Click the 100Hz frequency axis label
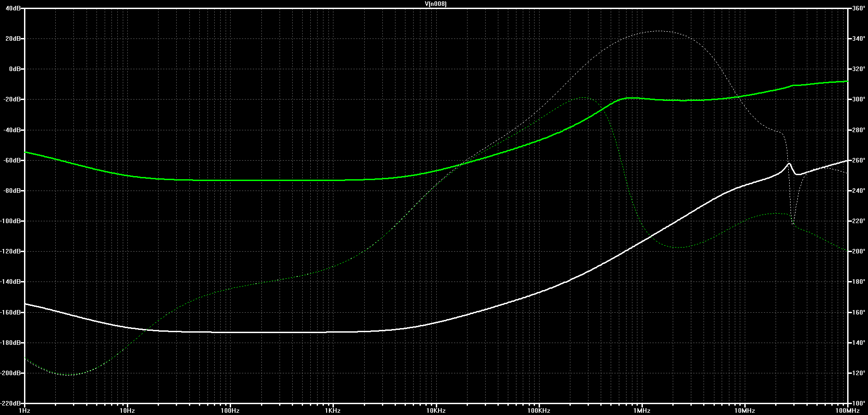The image size is (868, 415). pos(230,410)
